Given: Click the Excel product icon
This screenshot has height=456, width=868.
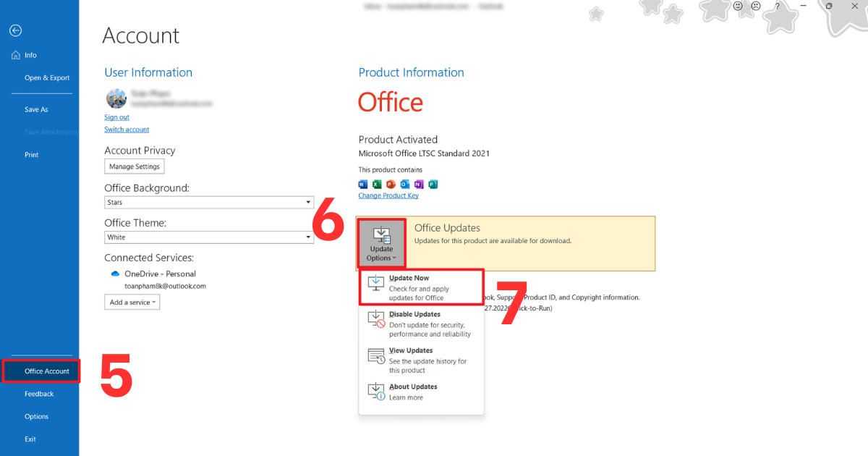Looking at the screenshot, I should click(x=377, y=185).
